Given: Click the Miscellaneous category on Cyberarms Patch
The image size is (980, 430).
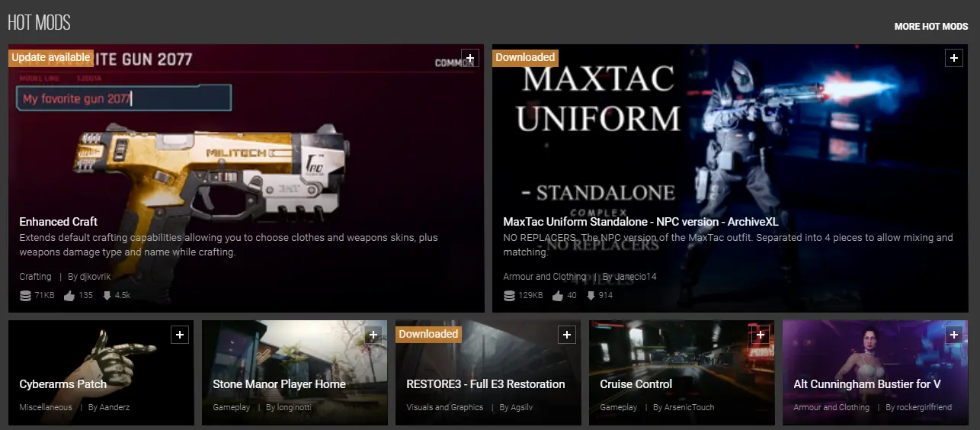Looking at the screenshot, I should [x=46, y=407].
